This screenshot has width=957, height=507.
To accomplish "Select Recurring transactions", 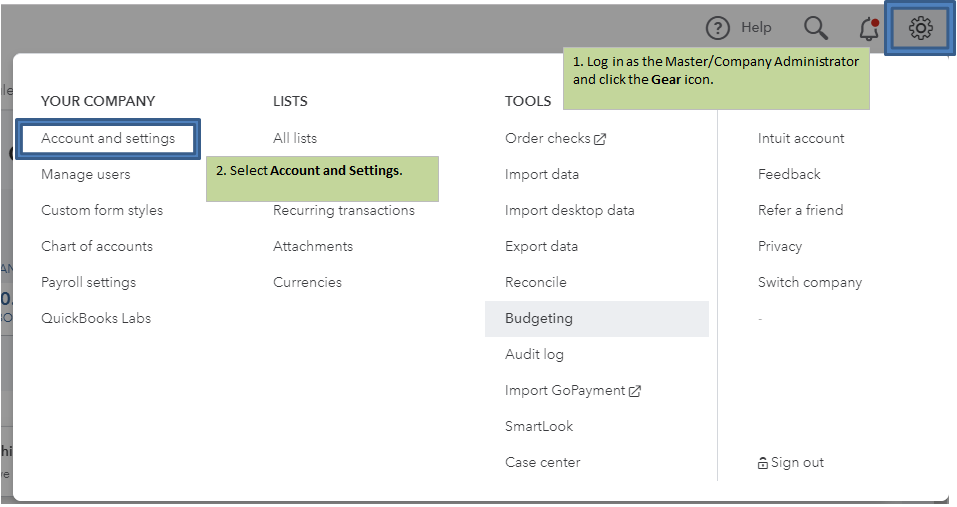I will [344, 210].
